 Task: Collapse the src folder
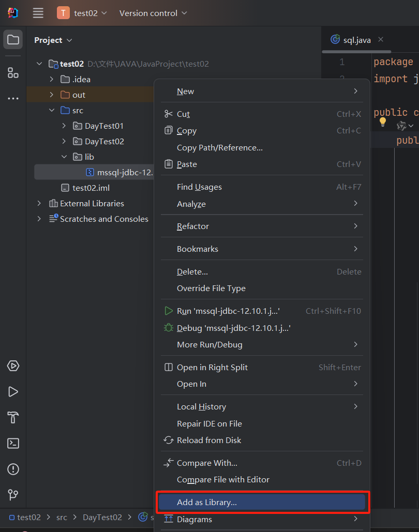(51, 110)
